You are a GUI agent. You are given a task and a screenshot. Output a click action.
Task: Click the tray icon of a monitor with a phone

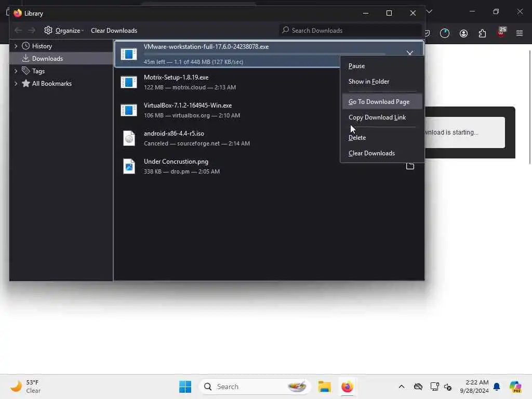point(434,387)
